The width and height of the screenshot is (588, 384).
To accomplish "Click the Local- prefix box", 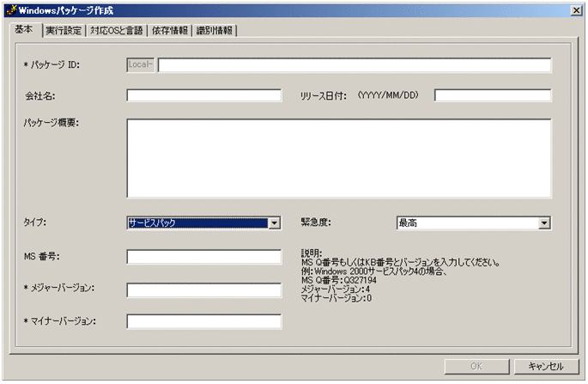I will pos(141,65).
